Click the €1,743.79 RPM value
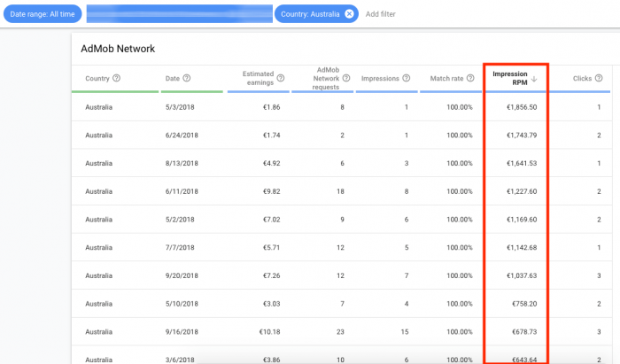Viewport: 620px width, 364px height. pyautogui.click(x=522, y=136)
